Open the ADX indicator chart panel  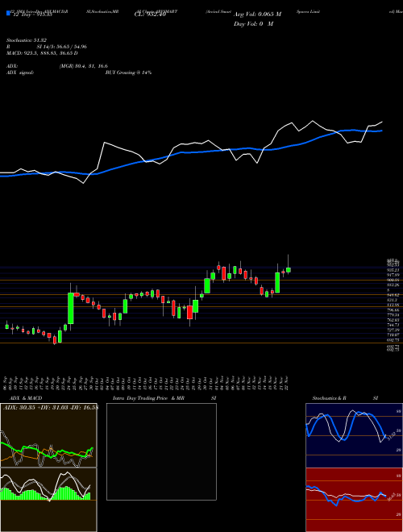(48, 435)
